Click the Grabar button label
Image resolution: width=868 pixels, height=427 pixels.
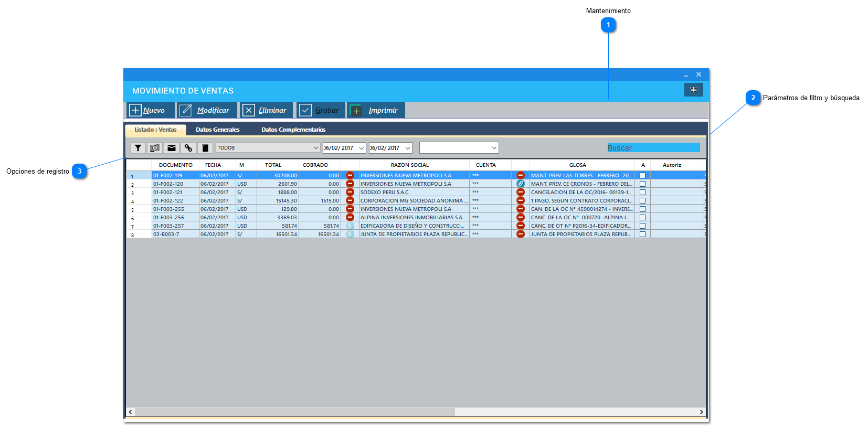tap(327, 110)
